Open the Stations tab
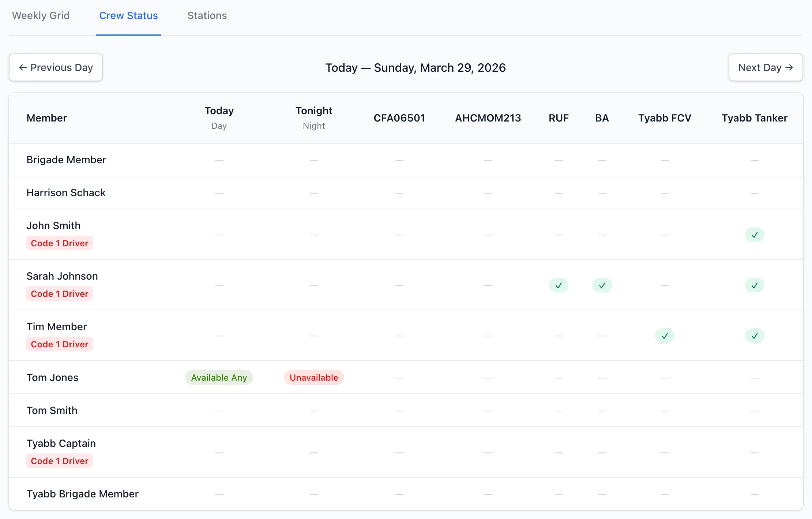Image resolution: width=812 pixels, height=519 pixels. click(207, 16)
